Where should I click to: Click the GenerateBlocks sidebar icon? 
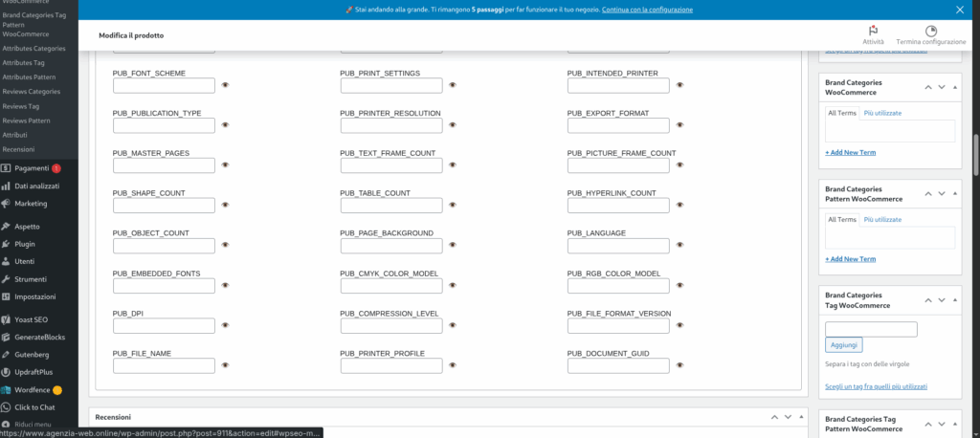tap(6, 337)
